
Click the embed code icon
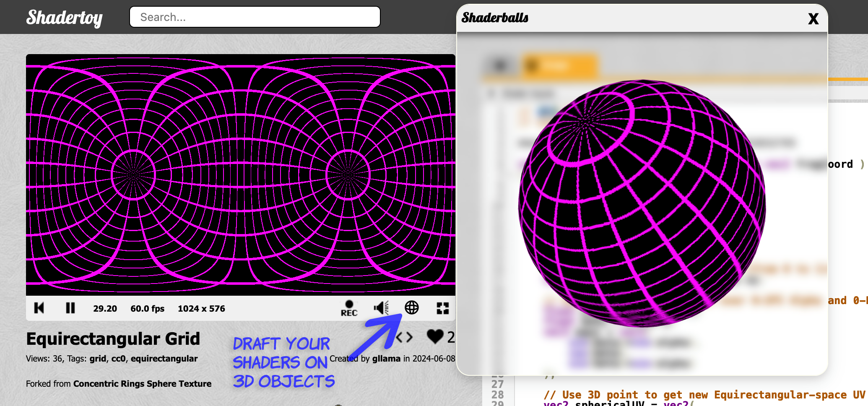coord(404,337)
